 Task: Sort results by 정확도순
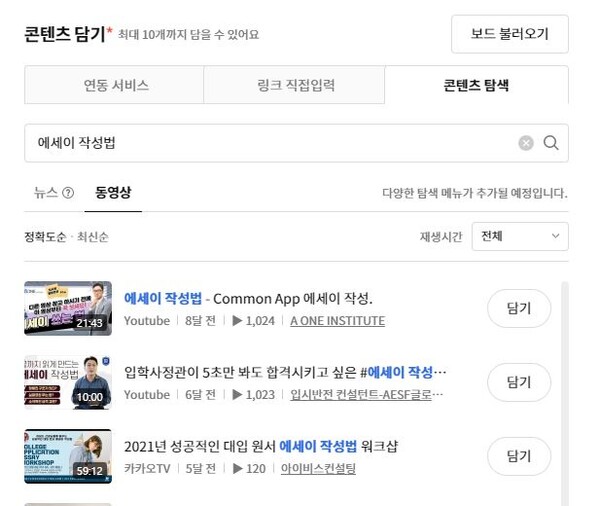[x=45, y=237]
